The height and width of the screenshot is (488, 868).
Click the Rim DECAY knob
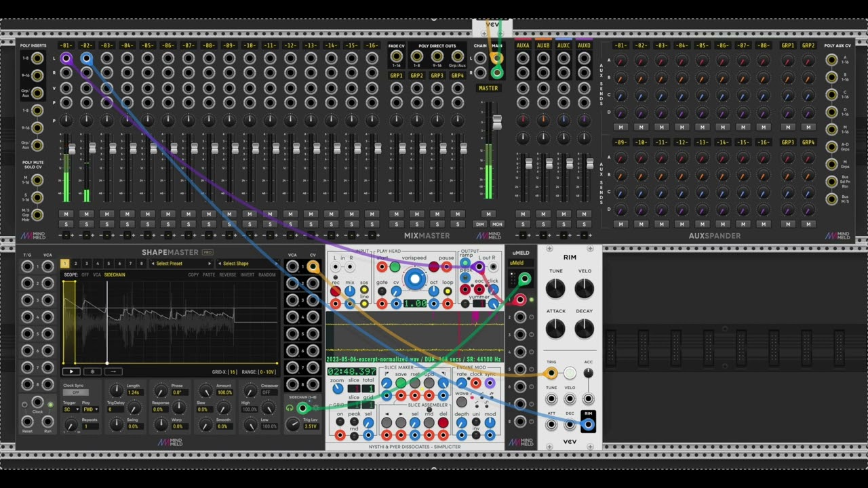point(584,329)
